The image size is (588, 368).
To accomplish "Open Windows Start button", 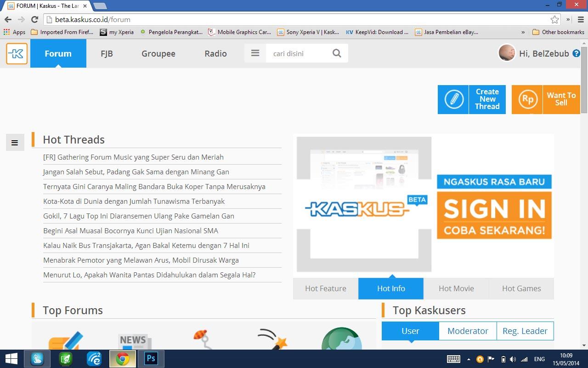I will [x=11, y=359].
